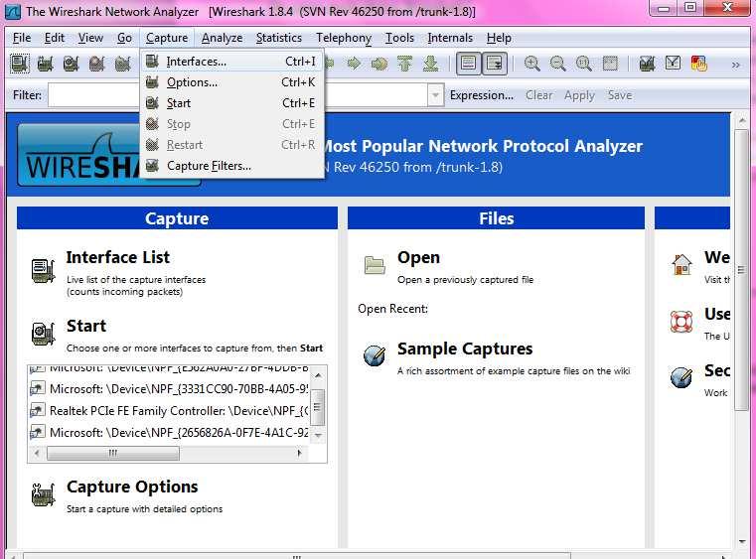The width and height of the screenshot is (756, 559).
Task: Select the Microsoft NPF_{2656826A interface row
Action: pos(168,432)
